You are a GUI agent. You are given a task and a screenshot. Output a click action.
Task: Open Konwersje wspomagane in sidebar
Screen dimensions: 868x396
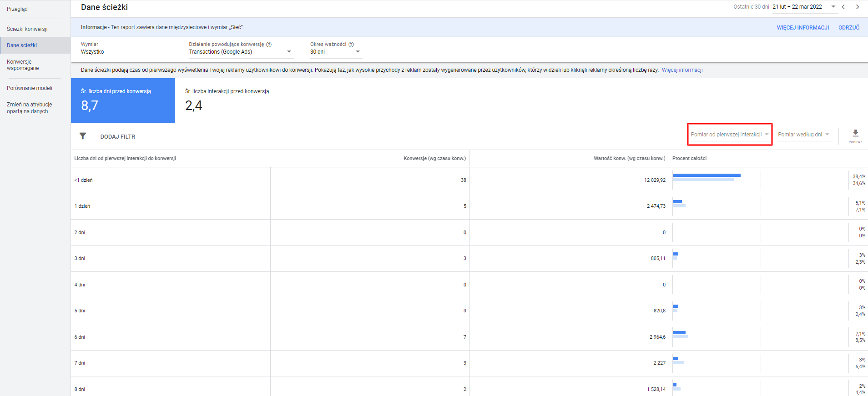[x=23, y=65]
